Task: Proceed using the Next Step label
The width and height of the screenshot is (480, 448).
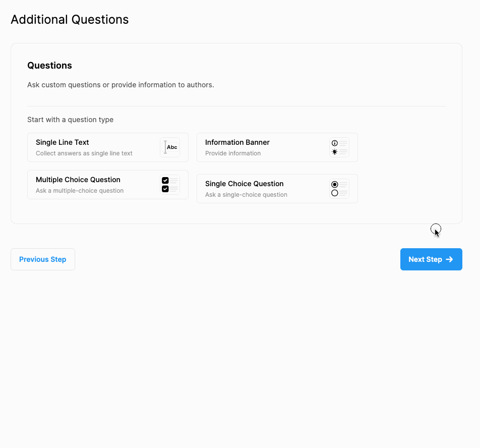Action: [x=425, y=259]
